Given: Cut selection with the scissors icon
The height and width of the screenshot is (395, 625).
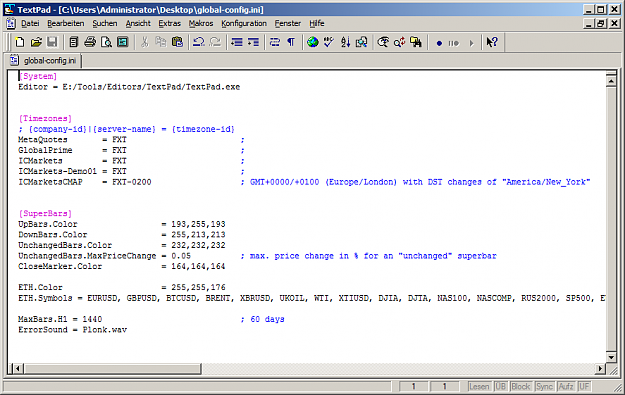Looking at the screenshot, I should click(x=144, y=42).
